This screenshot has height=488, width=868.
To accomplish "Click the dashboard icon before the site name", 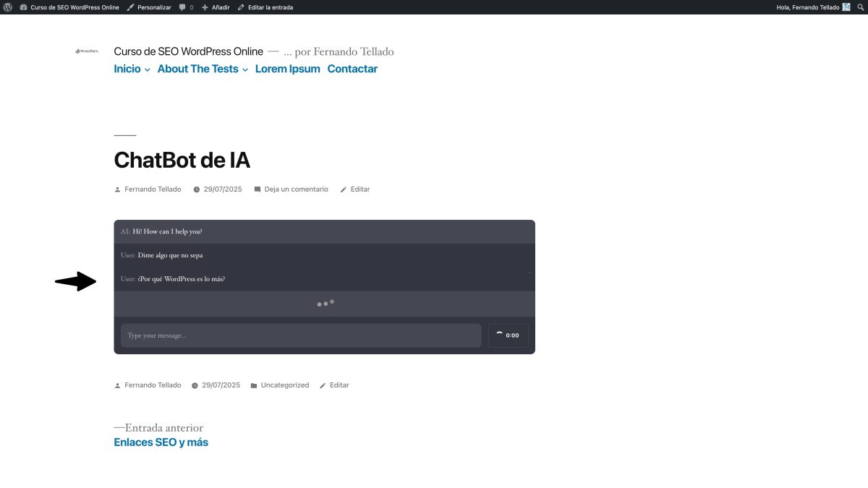I will click(24, 7).
